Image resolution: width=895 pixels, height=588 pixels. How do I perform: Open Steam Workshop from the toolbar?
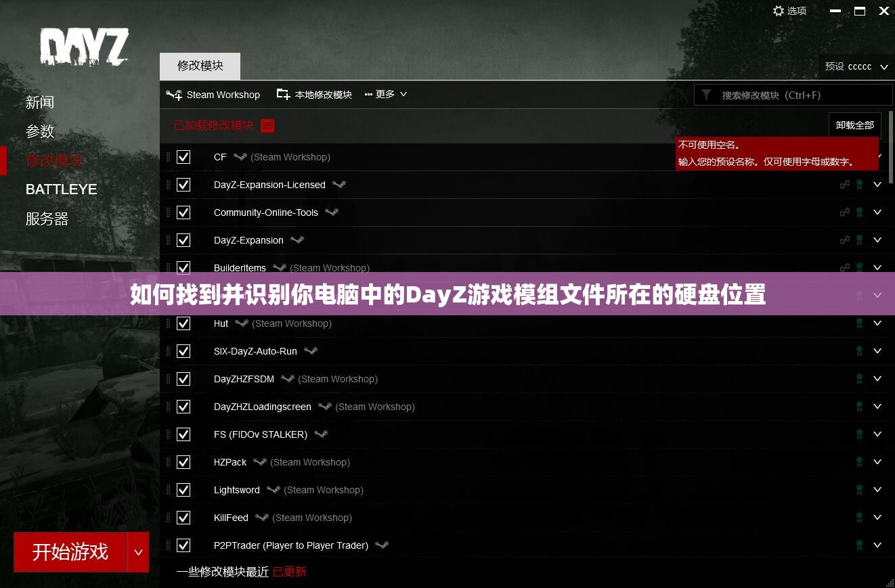point(213,95)
